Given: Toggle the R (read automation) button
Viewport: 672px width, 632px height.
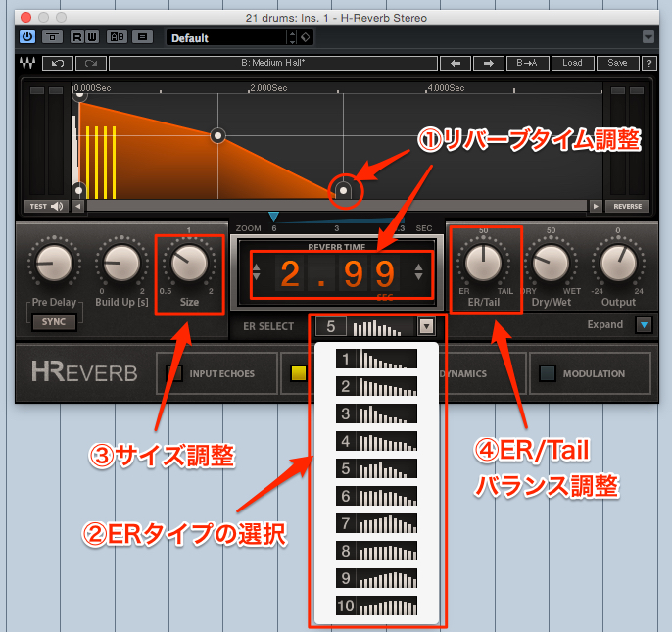Looking at the screenshot, I should click(x=77, y=37).
